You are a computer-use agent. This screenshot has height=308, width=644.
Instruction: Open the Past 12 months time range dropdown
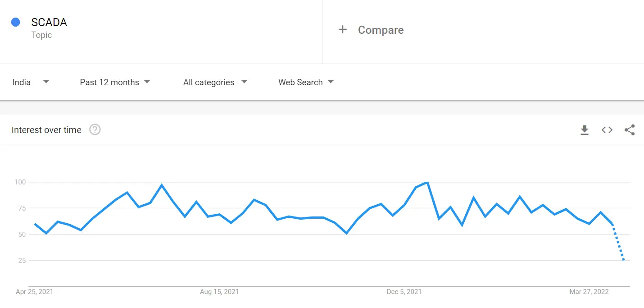pyautogui.click(x=115, y=82)
